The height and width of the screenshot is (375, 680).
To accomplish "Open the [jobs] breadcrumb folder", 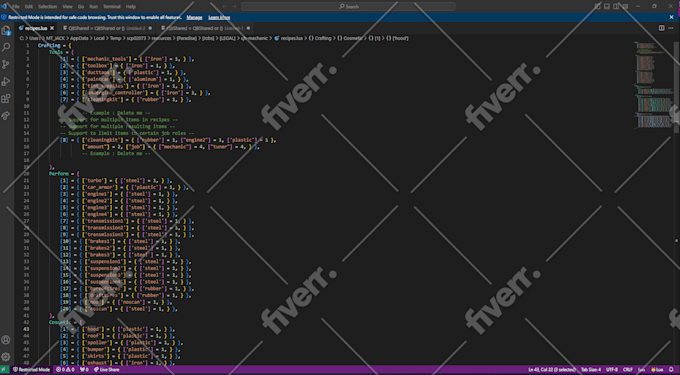I will coord(209,38).
